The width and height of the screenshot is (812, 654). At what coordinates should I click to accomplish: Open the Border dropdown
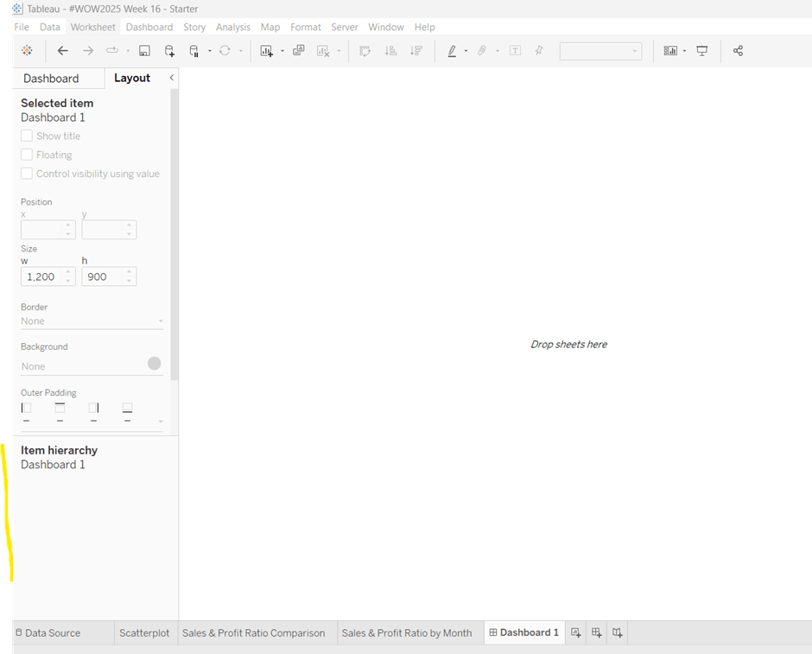92,321
